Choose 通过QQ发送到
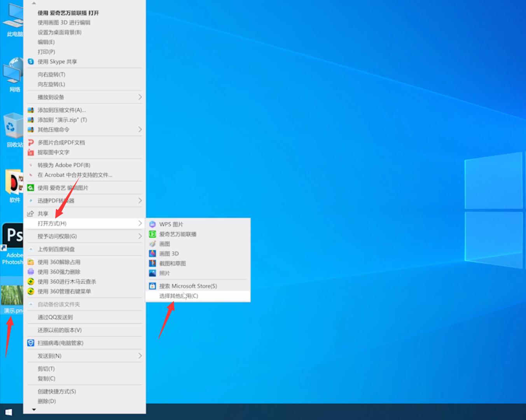The height and width of the screenshot is (420, 526). click(55, 317)
